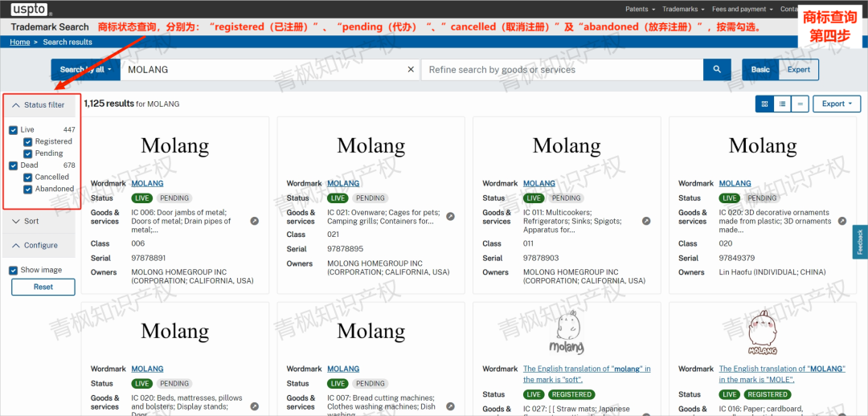Open the Patents menu
Image resolution: width=868 pixels, height=416 pixels.
click(640, 9)
